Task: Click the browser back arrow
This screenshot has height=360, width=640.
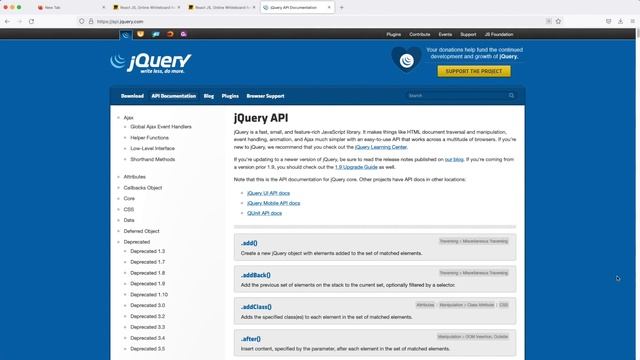Action: [x=7, y=21]
